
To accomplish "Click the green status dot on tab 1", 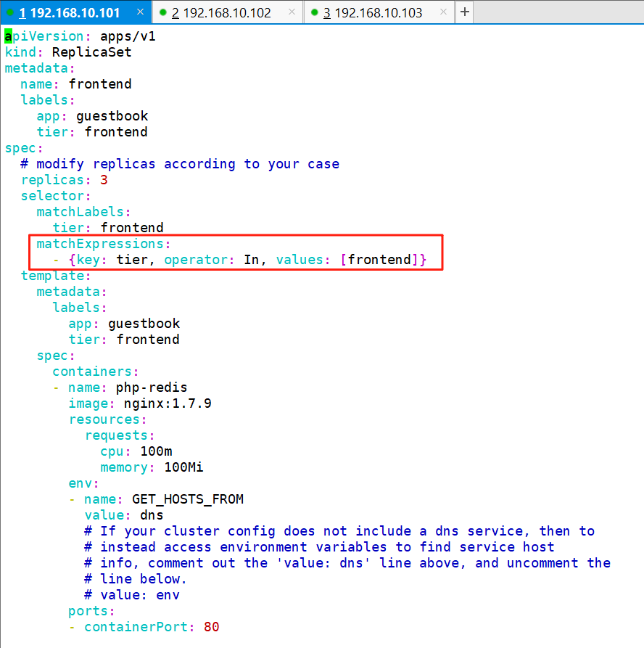I will (x=10, y=12).
